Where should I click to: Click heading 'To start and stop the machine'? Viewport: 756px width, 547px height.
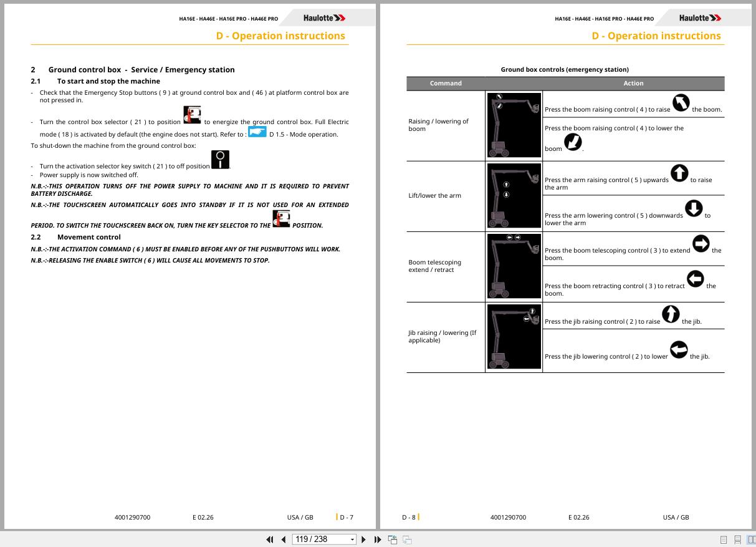[108, 81]
